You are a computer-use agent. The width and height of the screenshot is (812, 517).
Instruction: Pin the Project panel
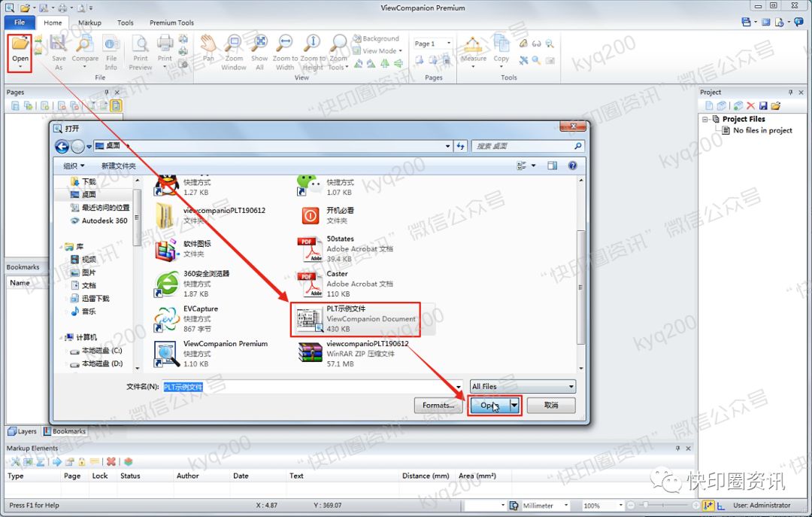tap(790, 93)
